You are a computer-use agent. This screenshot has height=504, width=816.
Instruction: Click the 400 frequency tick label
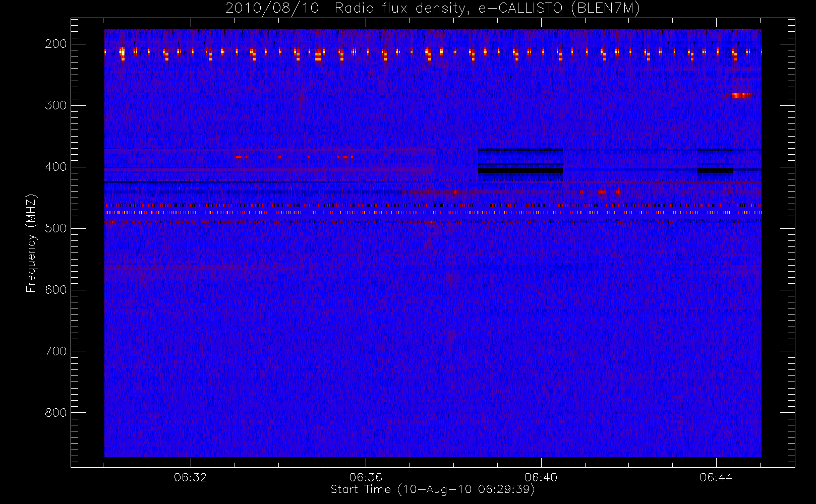point(55,167)
